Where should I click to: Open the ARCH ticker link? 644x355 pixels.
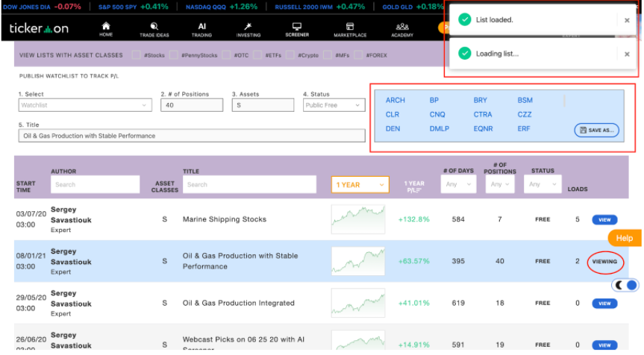click(395, 100)
